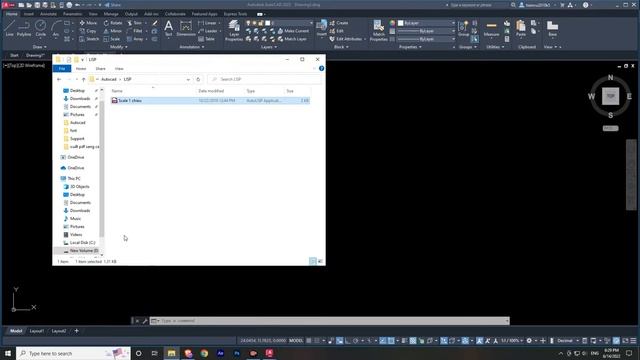The width and height of the screenshot is (640, 360).
Task: Open the Measure utility
Action: click(x=491, y=29)
